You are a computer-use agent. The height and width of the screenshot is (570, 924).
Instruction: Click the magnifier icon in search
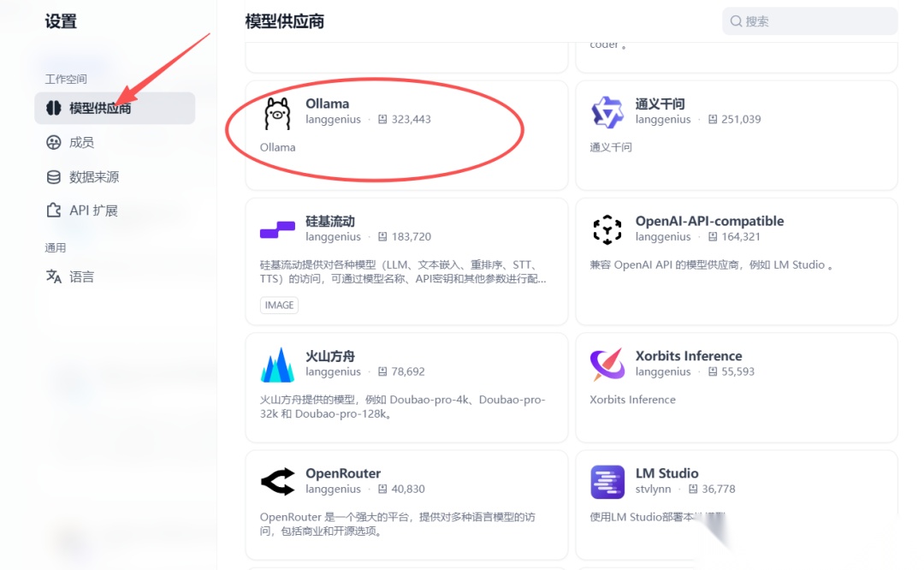tap(736, 21)
